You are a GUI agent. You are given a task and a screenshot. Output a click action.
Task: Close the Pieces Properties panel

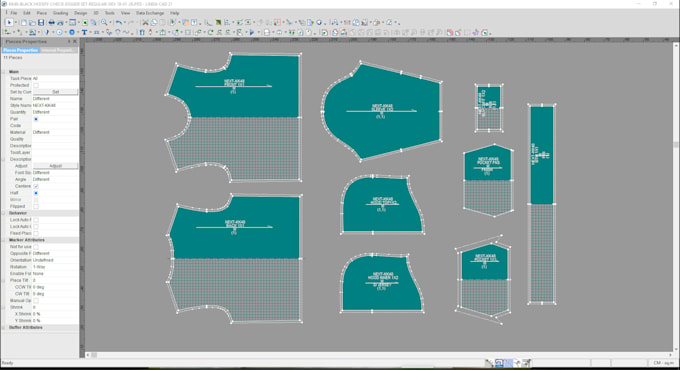(x=75, y=41)
